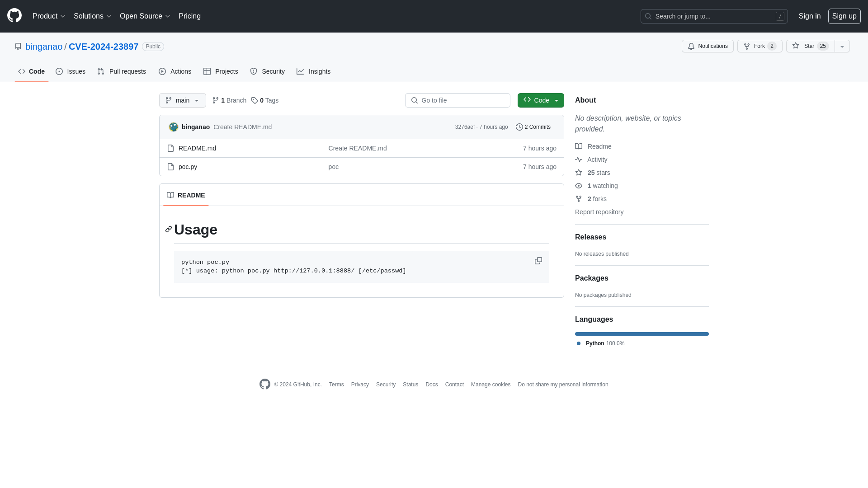Click the fork icon beside 2 forks

tap(579, 199)
